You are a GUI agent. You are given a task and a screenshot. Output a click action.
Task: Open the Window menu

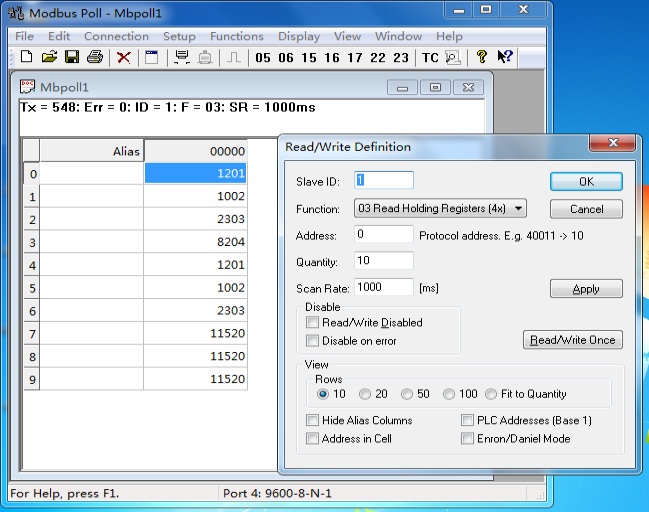tap(398, 36)
